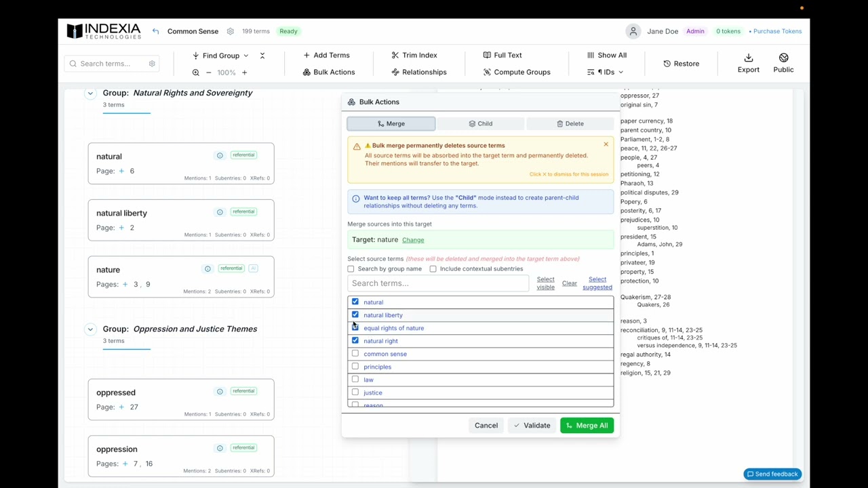Click Trim Index
Image resolution: width=868 pixels, height=488 pixels.
coord(414,56)
